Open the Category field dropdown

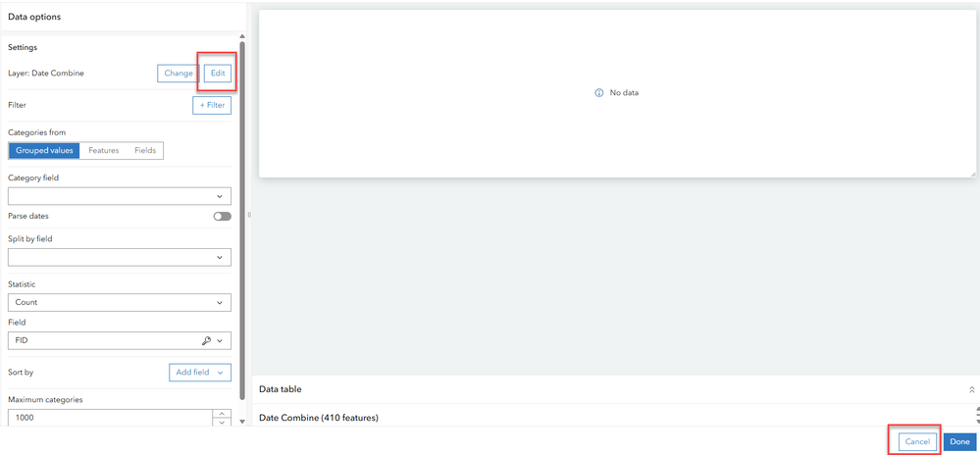pyautogui.click(x=120, y=196)
